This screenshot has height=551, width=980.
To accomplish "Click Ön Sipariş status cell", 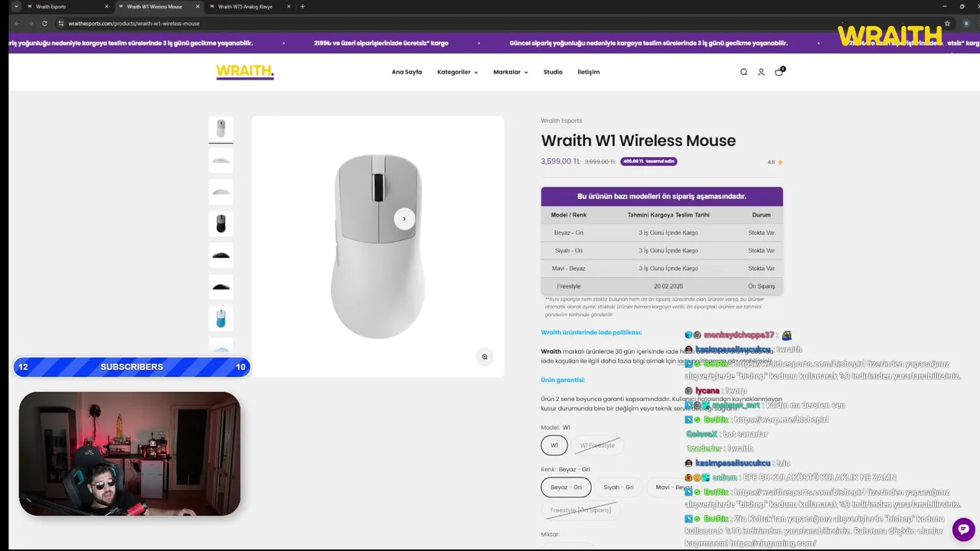I will click(761, 286).
